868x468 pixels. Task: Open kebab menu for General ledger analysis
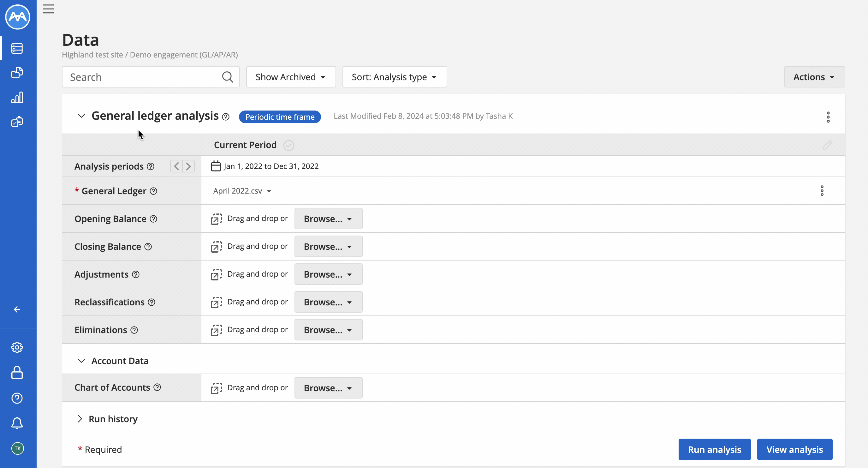828,117
